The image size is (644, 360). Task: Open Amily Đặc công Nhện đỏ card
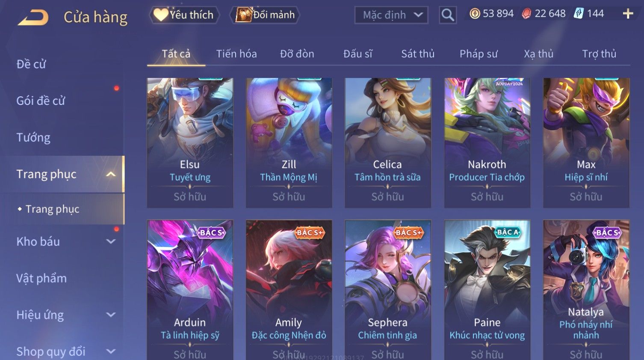click(x=289, y=290)
